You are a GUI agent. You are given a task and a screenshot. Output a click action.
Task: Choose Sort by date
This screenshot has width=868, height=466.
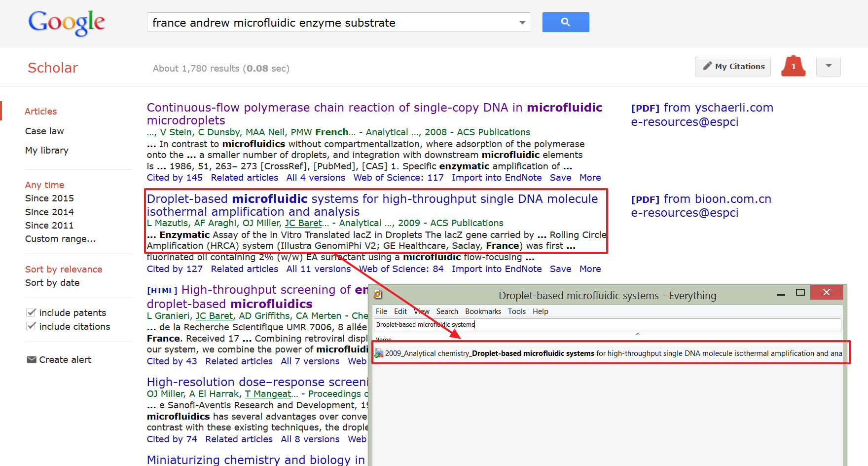pyautogui.click(x=52, y=283)
